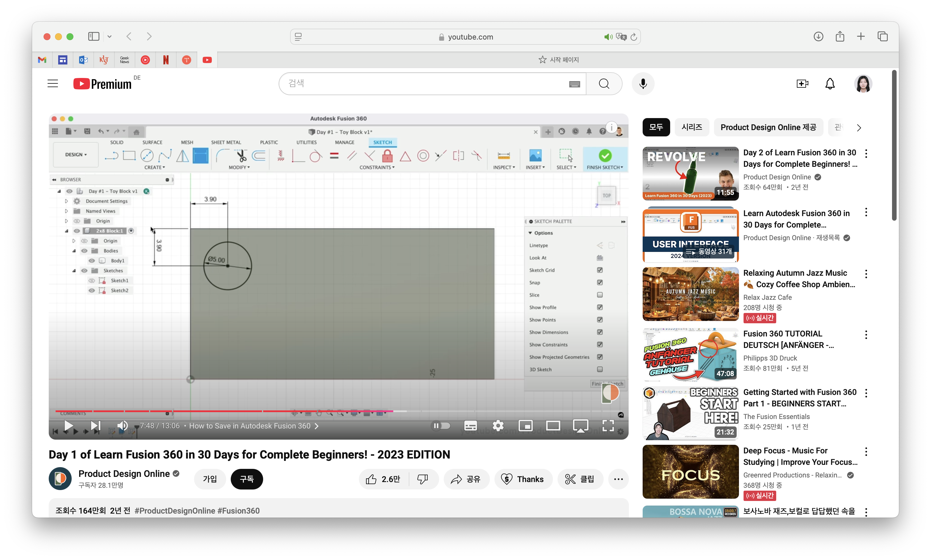The width and height of the screenshot is (931, 560).
Task: Go back in Safari history
Action: 129,36
